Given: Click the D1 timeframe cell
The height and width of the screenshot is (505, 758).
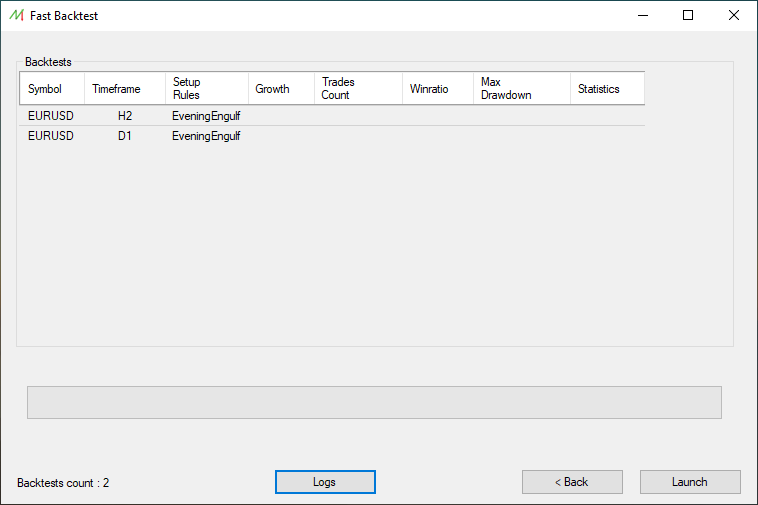Looking at the screenshot, I should click(125, 136).
